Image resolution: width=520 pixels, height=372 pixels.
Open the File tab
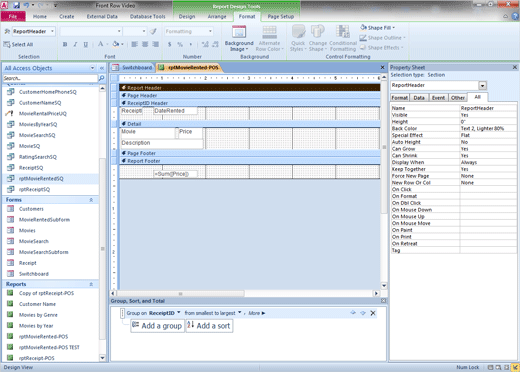[x=13, y=16]
